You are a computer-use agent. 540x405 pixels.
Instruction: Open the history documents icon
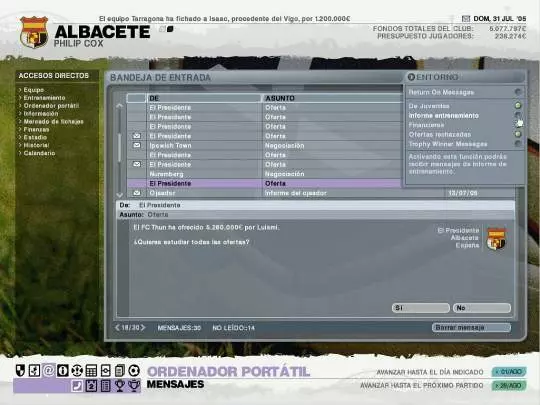tap(120, 371)
